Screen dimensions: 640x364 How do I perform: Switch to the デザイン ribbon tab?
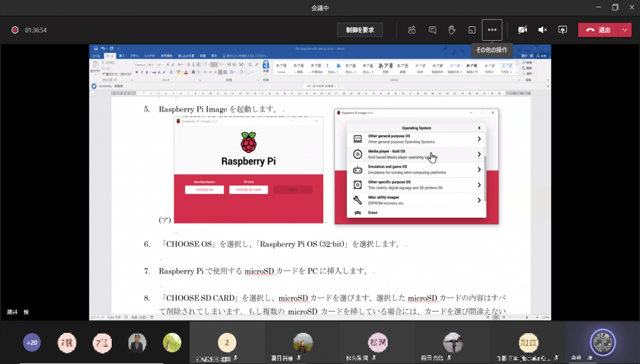135,56
